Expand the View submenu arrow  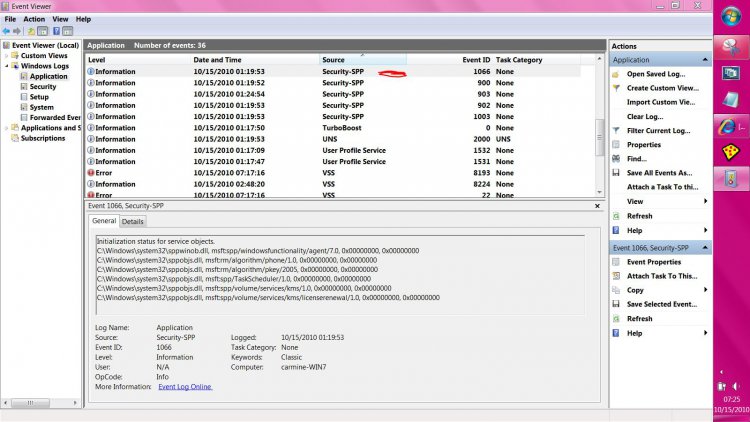pos(706,201)
